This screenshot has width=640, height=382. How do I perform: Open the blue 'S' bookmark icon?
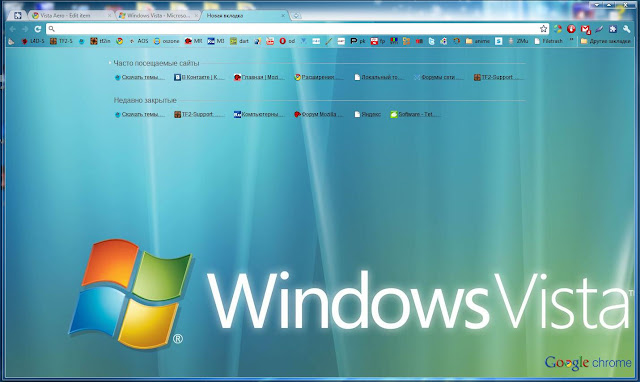tap(498, 41)
